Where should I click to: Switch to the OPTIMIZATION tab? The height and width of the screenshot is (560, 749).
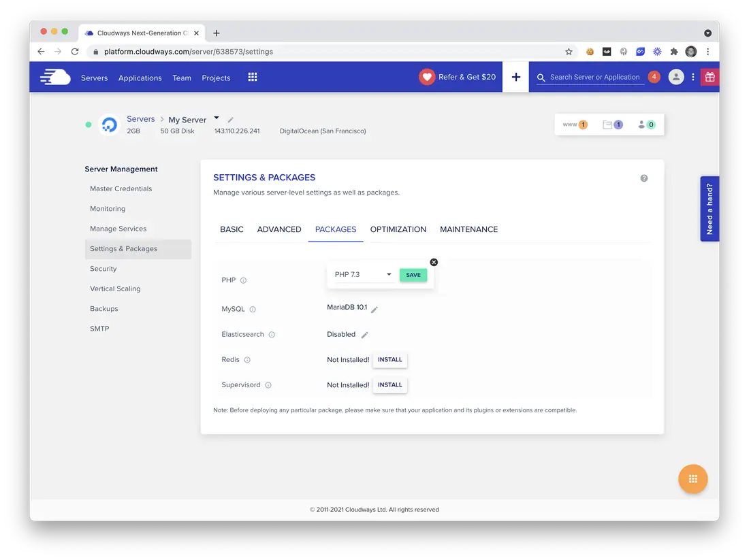tap(398, 229)
